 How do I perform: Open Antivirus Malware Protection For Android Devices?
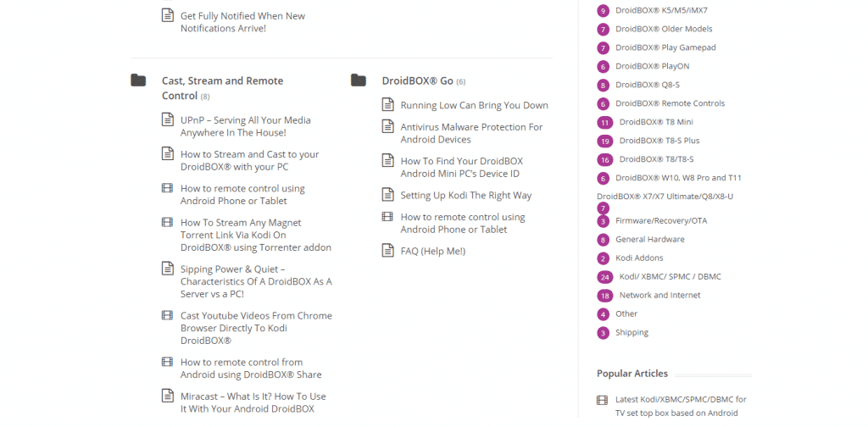click(x=471, y=133)
